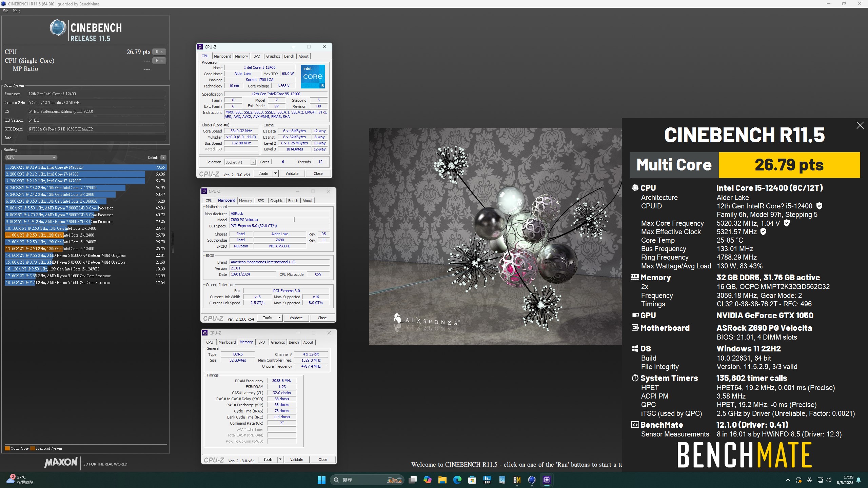Open Copilot from the taskbar

coord(428,480)
